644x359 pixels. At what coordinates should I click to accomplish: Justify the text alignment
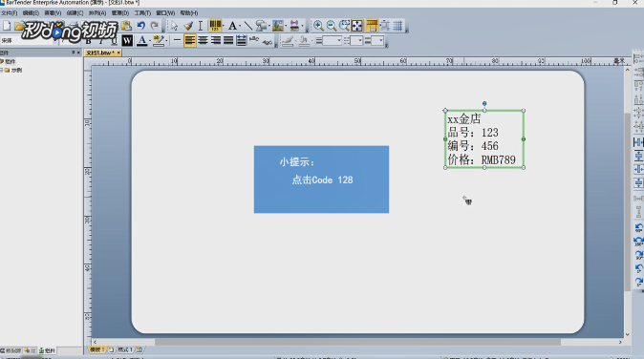228,41
